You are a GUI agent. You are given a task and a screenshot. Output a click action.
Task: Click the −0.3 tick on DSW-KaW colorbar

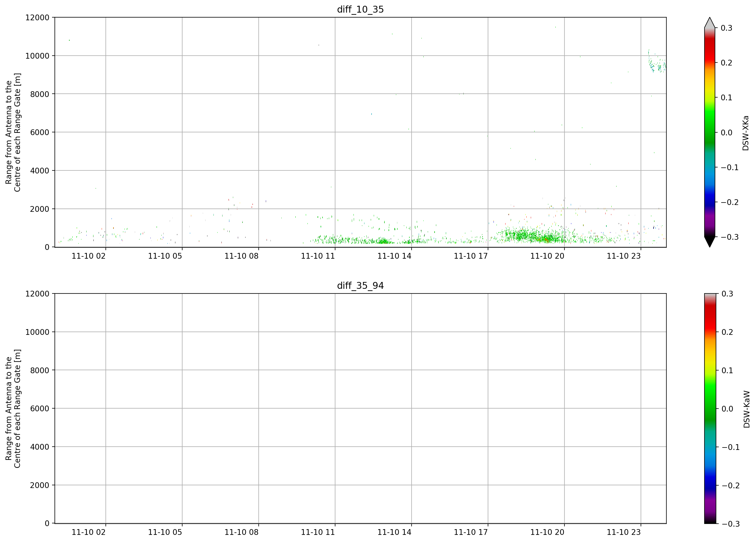[x=731, y=524]
